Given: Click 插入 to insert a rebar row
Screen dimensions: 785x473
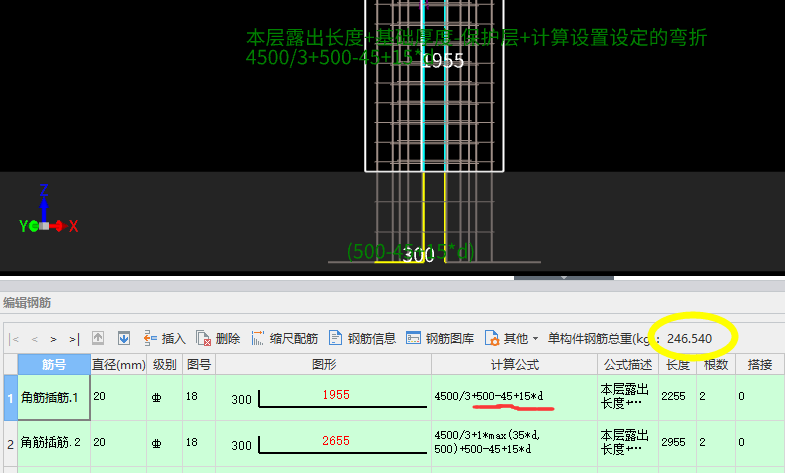Looking at the screenshot, I should point(164,339).
